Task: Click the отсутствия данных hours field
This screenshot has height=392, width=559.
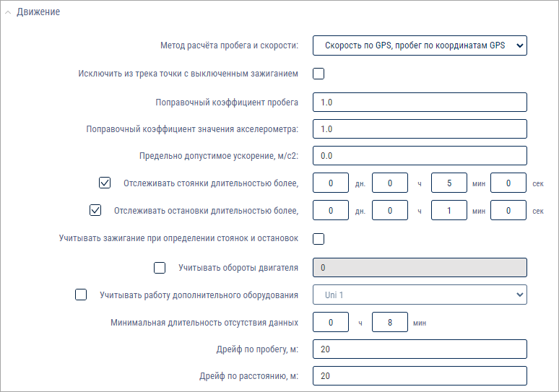Action: [x=331, y=322]
